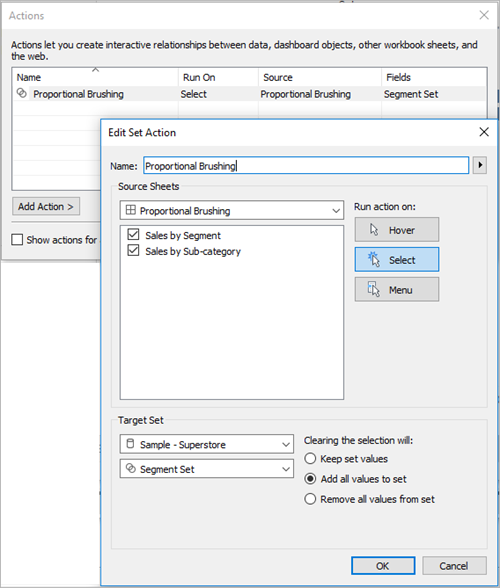This screenshot has height=588, width=500.
Task: Uncheck Sales by Sub-category sheet
Action: 133,250
